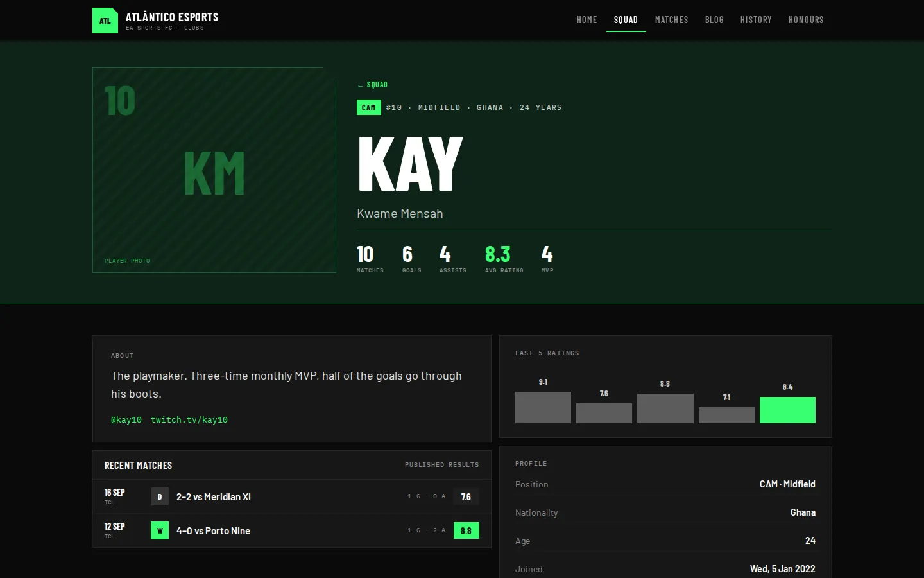
Task: Click the W result badge for Porto Nine
Action: tap(160, 530)
